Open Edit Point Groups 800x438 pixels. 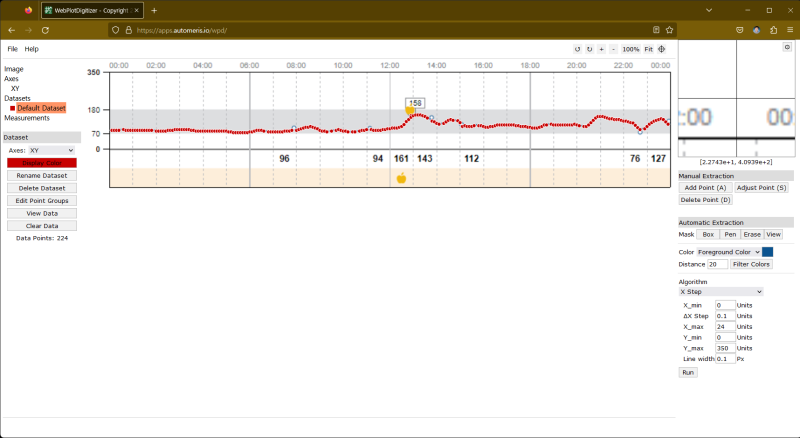pyautogui.click(x=42, y=201)
